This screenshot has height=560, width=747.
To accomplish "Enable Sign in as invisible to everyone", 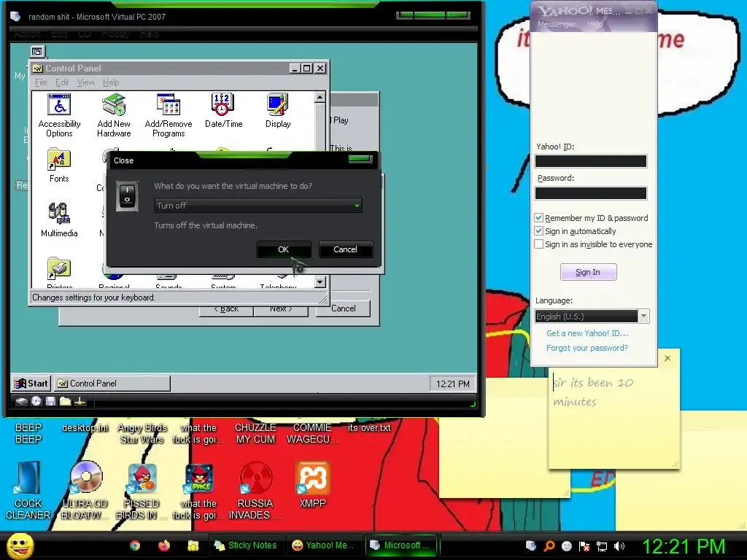I will point(539,244).
